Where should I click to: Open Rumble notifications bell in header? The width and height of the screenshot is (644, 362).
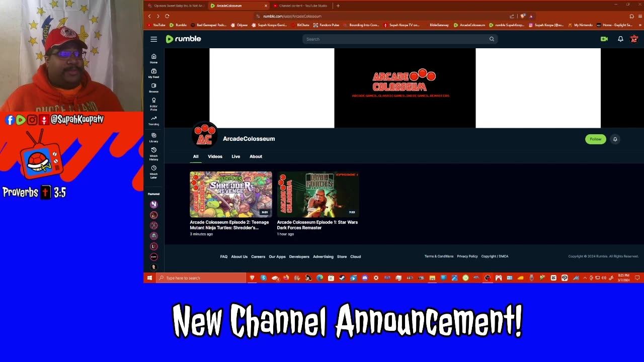point(620,39)
